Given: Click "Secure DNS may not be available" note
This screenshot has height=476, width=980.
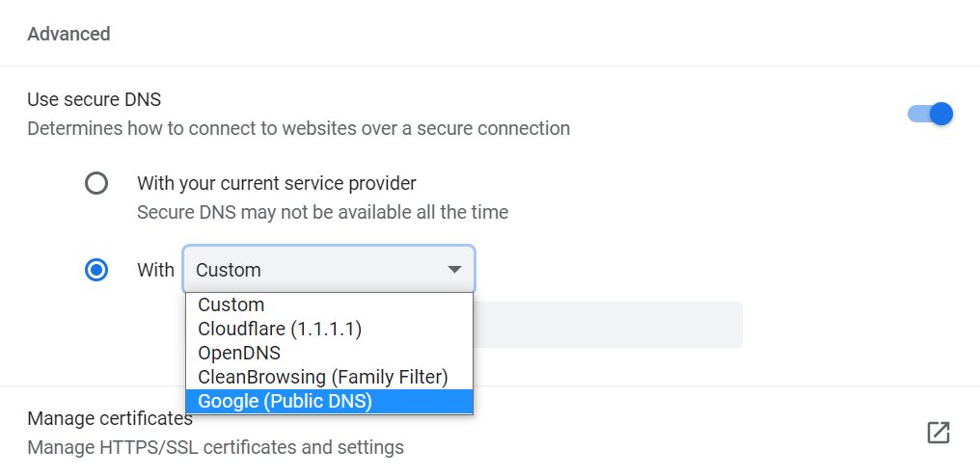Looking at the screenshot, I should pyautogui.click(x=322, y=212).
